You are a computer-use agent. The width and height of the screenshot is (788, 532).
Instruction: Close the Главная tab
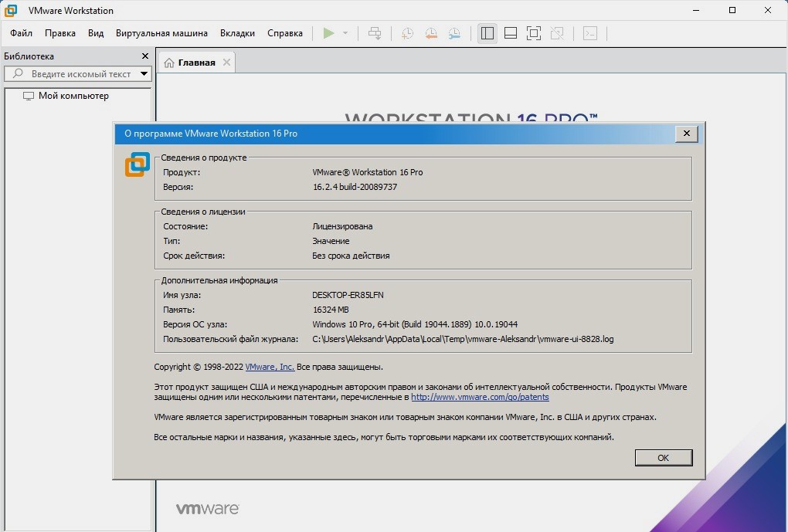[226, 63]
